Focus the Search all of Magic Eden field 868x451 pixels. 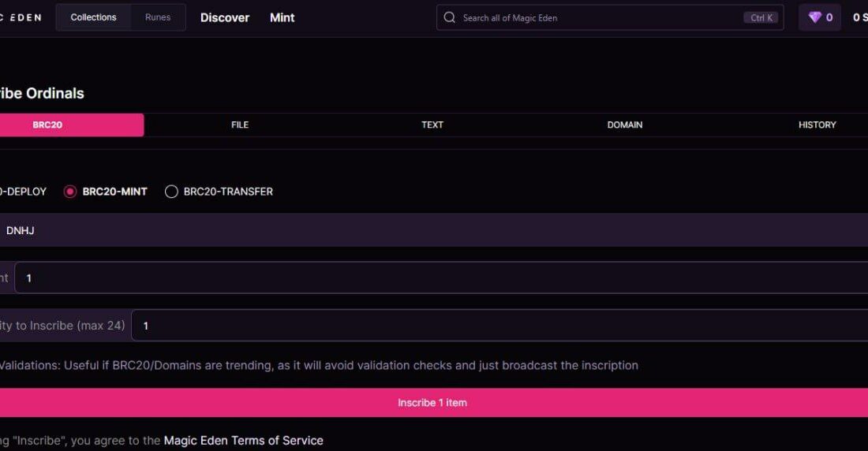609,17
